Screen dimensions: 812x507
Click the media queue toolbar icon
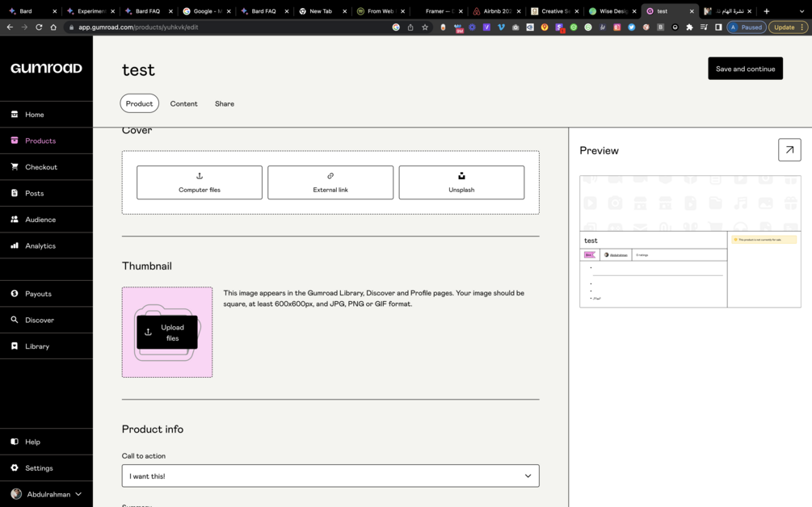[704, 27]
